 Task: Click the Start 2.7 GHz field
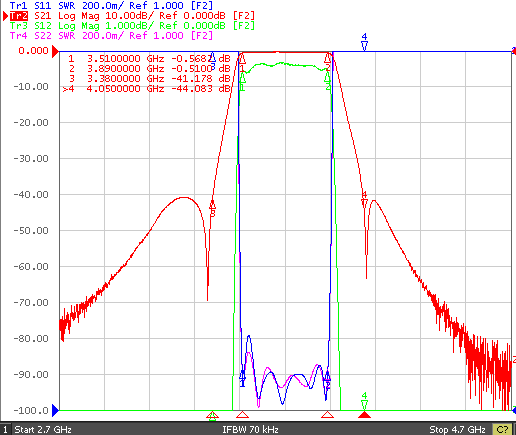point(43,429)
